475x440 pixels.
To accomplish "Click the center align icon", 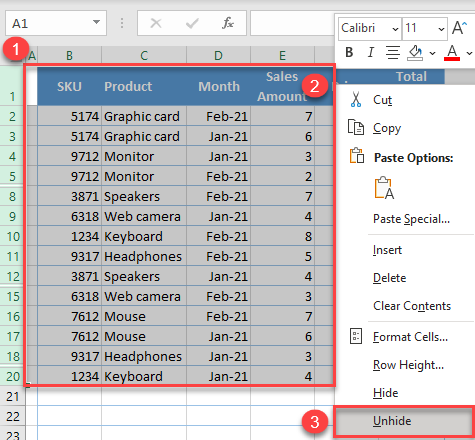I will point(393,52).
